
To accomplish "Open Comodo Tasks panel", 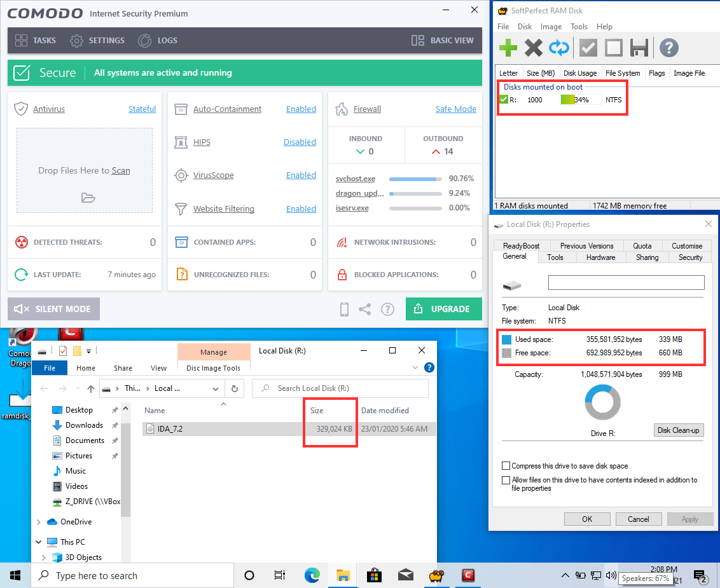I will pos(36,41).
